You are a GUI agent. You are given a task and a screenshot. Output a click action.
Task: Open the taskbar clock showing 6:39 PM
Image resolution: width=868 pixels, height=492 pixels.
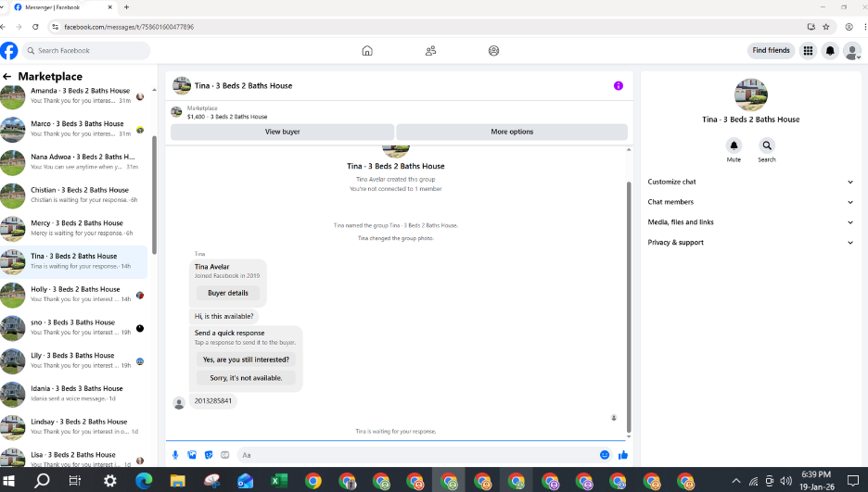tap(816, 480)
